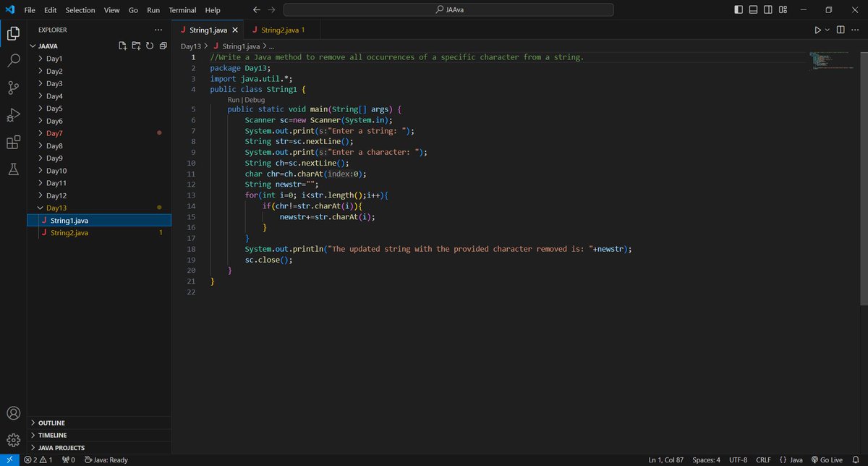Screen dimensions: 868x466
Task: Toggle the secondary side bar layout
Action: pyautogui.click(x=768, y=10)
